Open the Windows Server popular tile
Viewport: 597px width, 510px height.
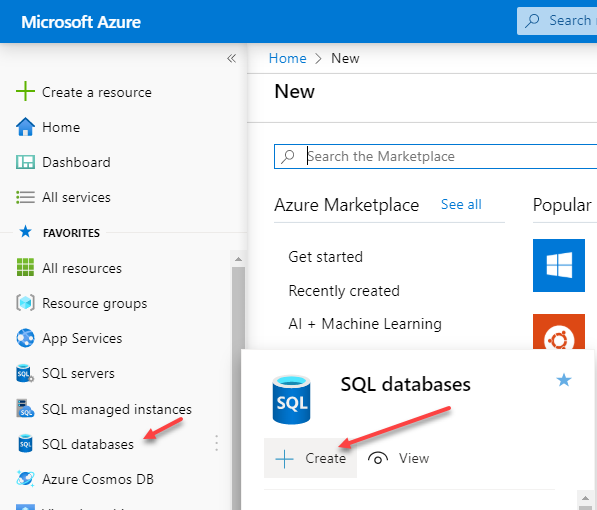coord(559,265)
